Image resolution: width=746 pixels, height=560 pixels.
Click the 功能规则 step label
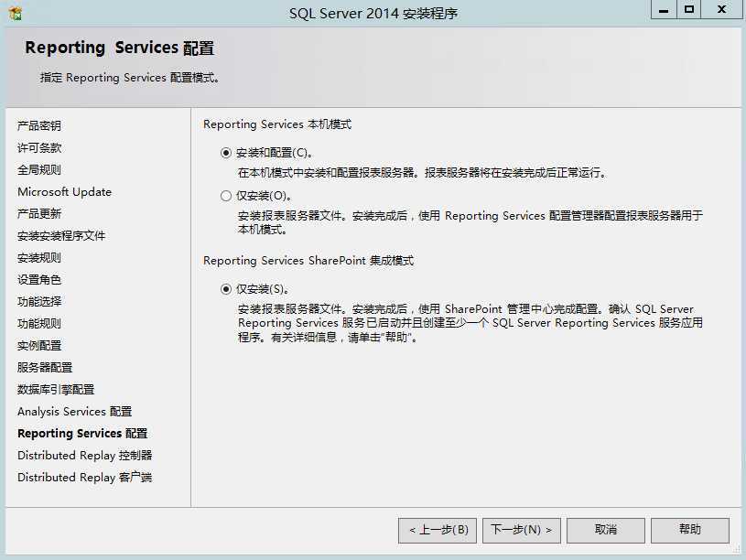[39, 324]
